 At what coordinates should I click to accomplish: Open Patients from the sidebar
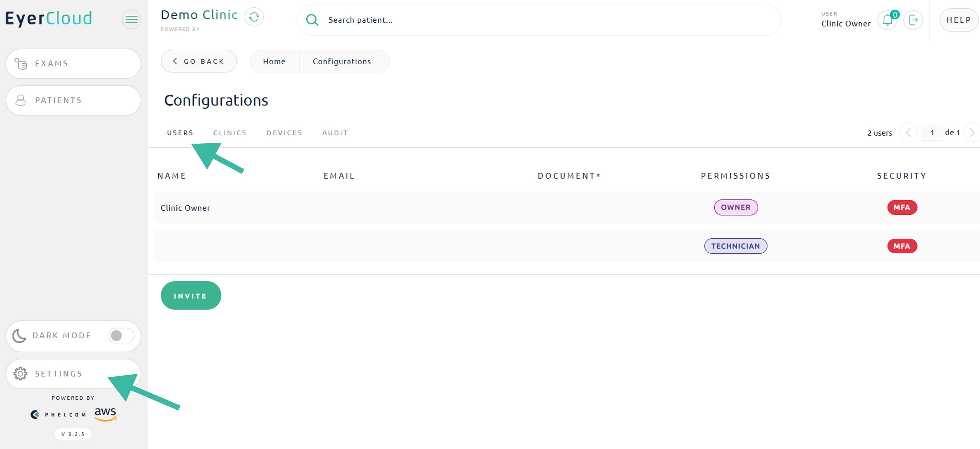[74, 100]
